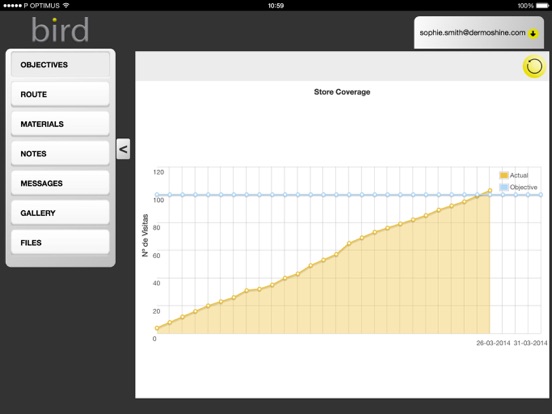Open account dropdown arrow next to email
This screenshot has height=414, width=552.
click(x=533, y=34)
